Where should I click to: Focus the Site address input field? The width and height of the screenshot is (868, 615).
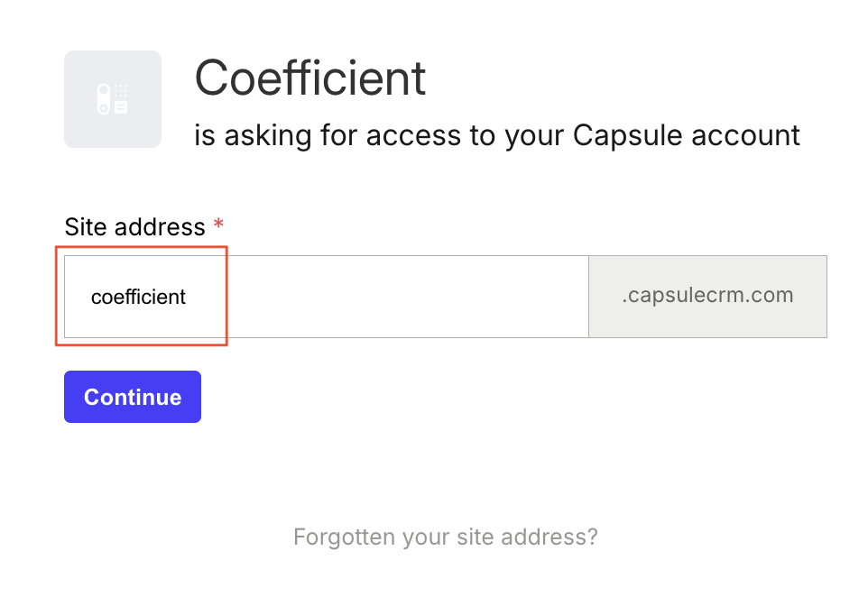(326, 297)
